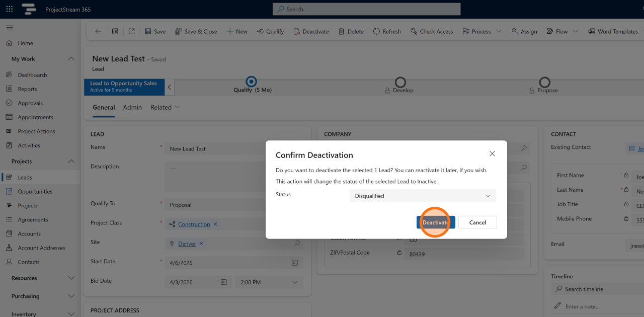
Task: Click the Delete command with trash icon
Action: pos(351,31)
